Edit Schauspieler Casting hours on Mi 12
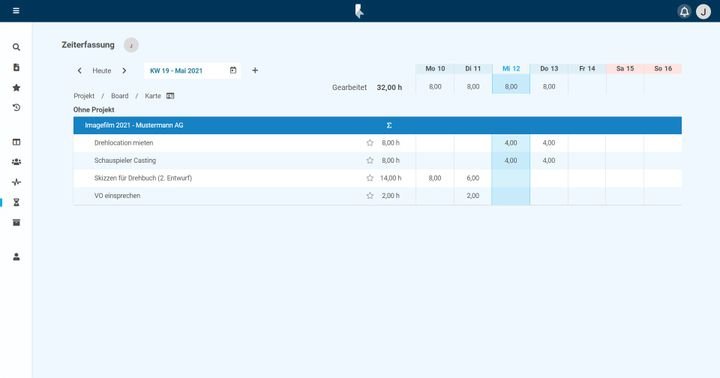Screen dimensions: 720x378 pyautogui.click(x=511, y=160)
